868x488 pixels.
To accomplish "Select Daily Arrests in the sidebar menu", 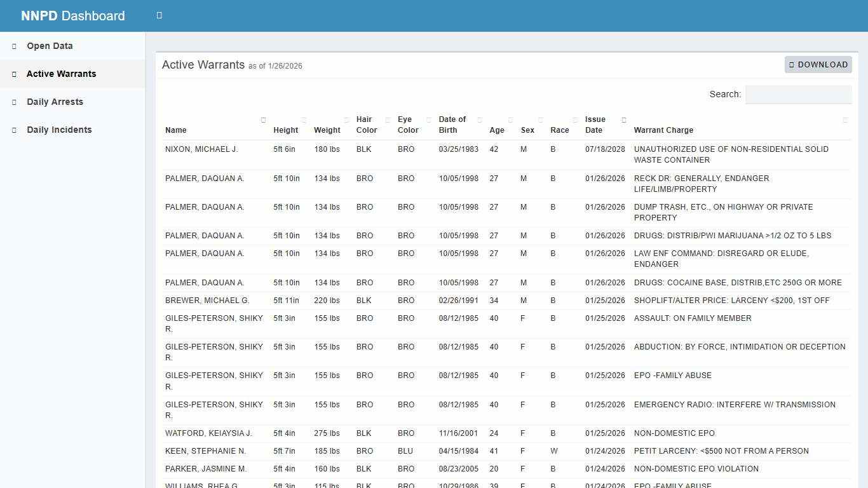I will click(55, 102).
